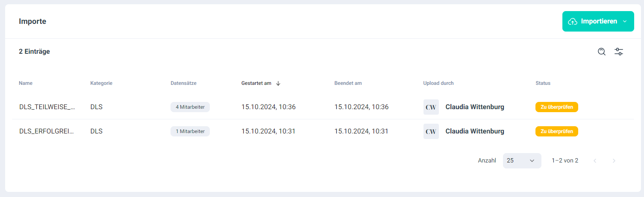Screen dimensions: 644x197
Task: Go to next page arrow
Action: (614, 161)
